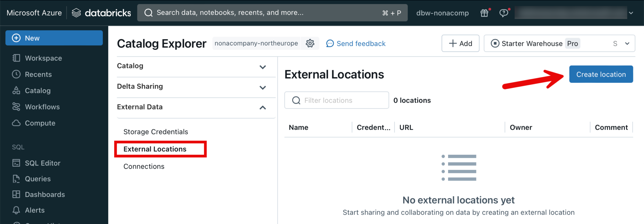The image size is (644, 224).
Task: Open the SQL Editor
Action: click(x=42, y=163)
